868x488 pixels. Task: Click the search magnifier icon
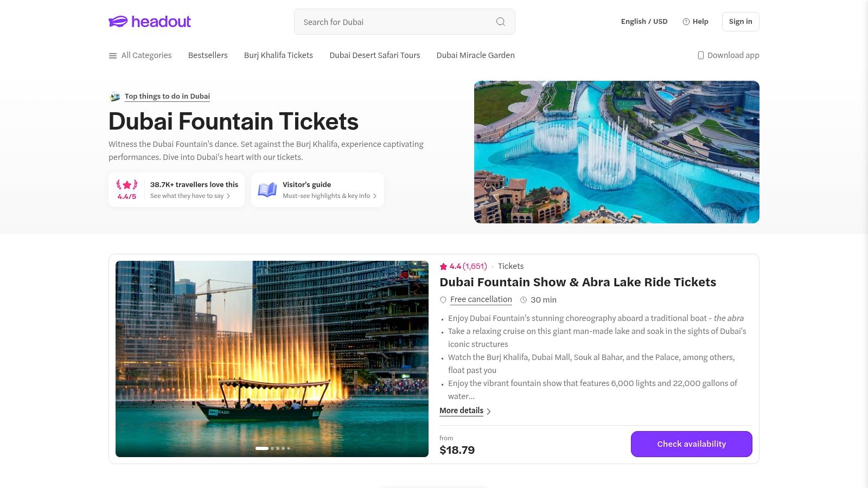click(500, 22)
